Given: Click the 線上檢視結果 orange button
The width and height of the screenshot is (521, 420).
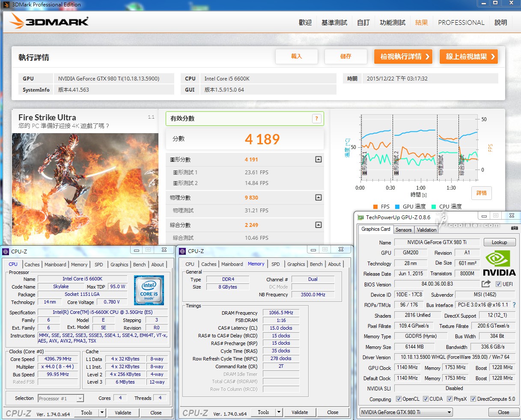Looking at the screenshot, I should [469, 57].
